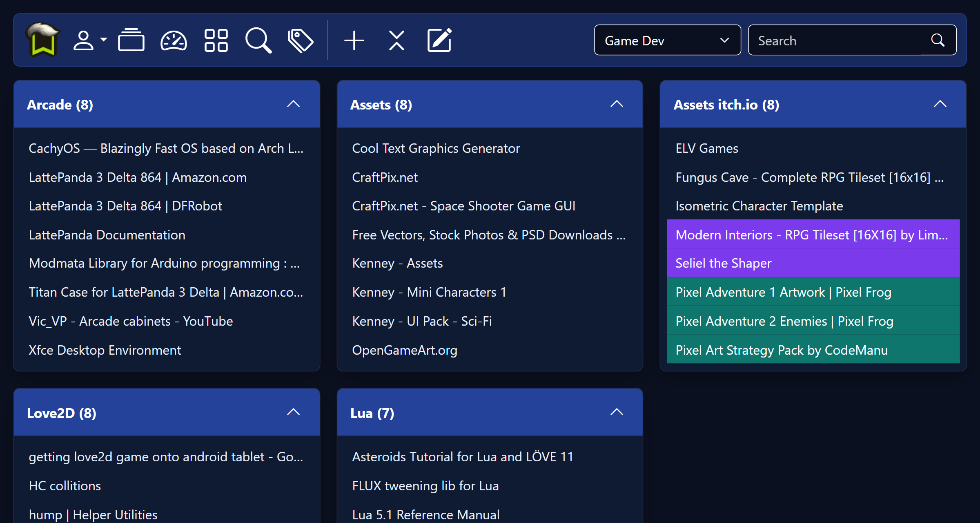The height and width of the screenshot is (523, 980).
Task: Collapse the Love2D (8) section
Action: [293, 412]
